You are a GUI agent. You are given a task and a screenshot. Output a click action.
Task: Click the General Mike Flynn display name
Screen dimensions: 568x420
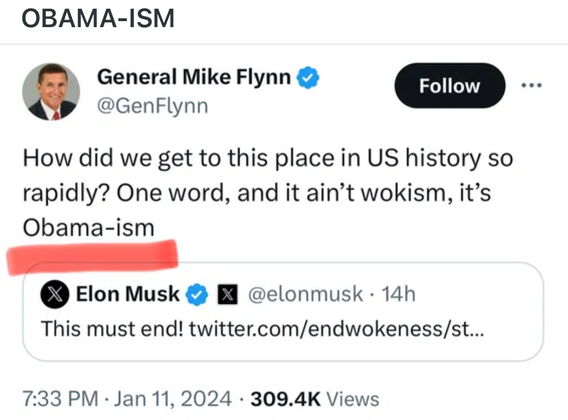coord(194,77)
